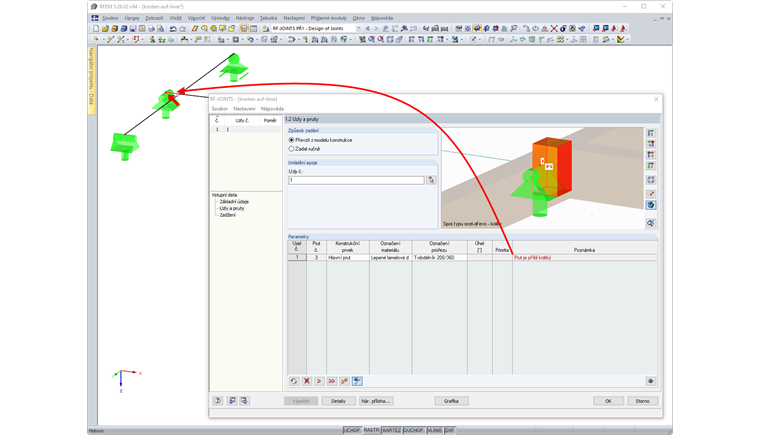
Task: Toggle OUCHOP in status bar
Action: pos(413,430)
